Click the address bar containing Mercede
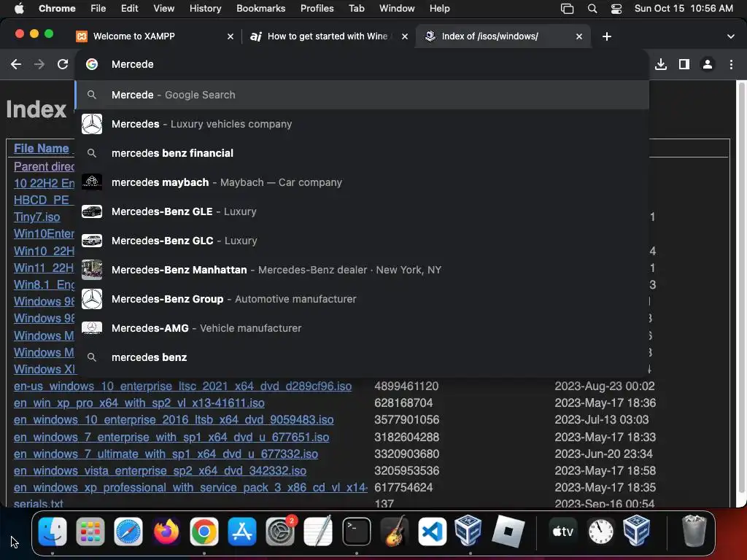747x560 pixels. (362, 64)
